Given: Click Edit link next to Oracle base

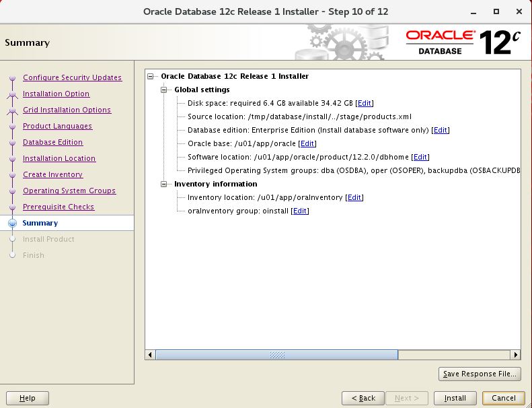Looking at the screenshot, I should point(307,143).
